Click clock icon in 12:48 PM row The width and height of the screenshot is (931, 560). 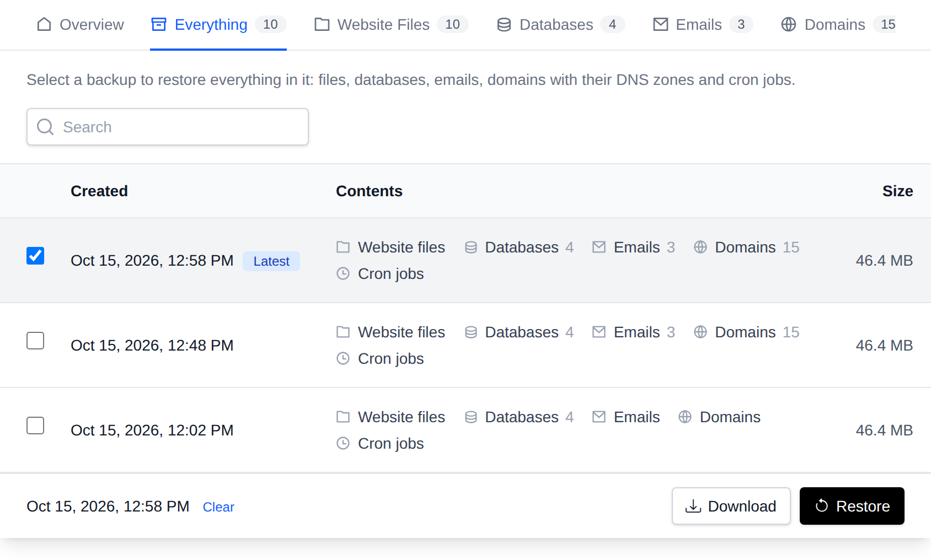pyautogui.click(x=343, y=358)
